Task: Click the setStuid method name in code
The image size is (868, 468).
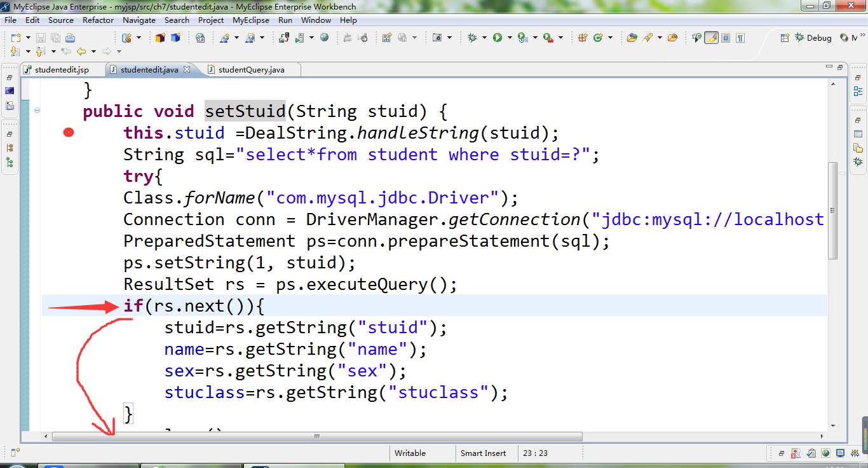Action: [245, 111]
